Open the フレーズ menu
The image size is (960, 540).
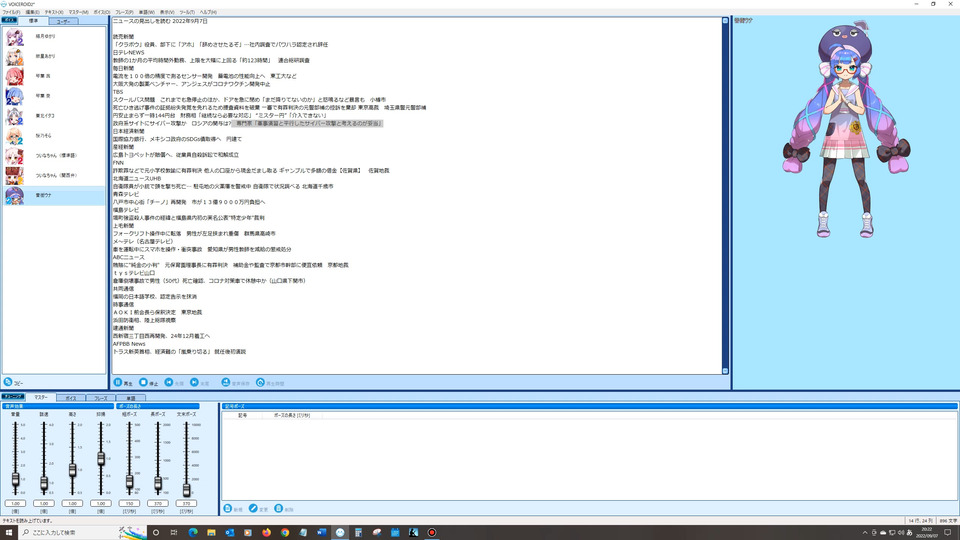tap(124, 12)
